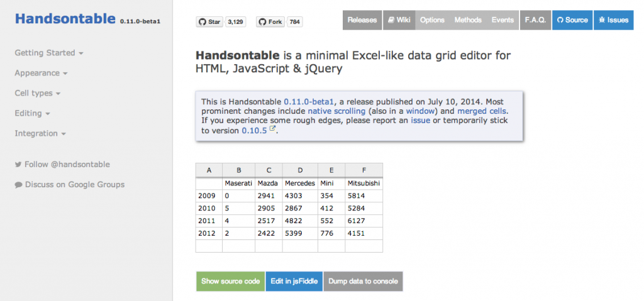Open the merged cells link
644x301 pixels.
(482, 111)
